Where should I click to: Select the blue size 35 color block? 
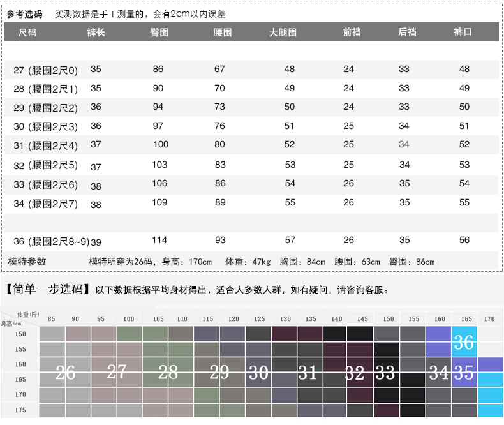click(x=464, y=372)
